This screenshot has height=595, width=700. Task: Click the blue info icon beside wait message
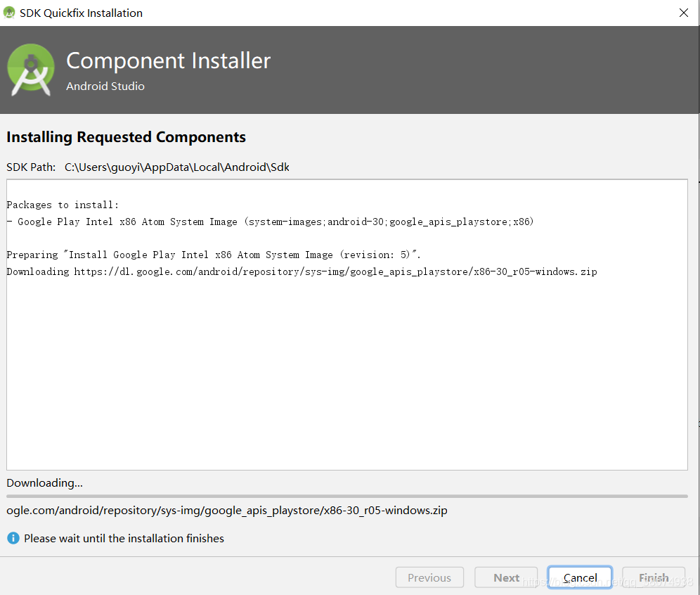pyautogui.click(x=13, y=538)
